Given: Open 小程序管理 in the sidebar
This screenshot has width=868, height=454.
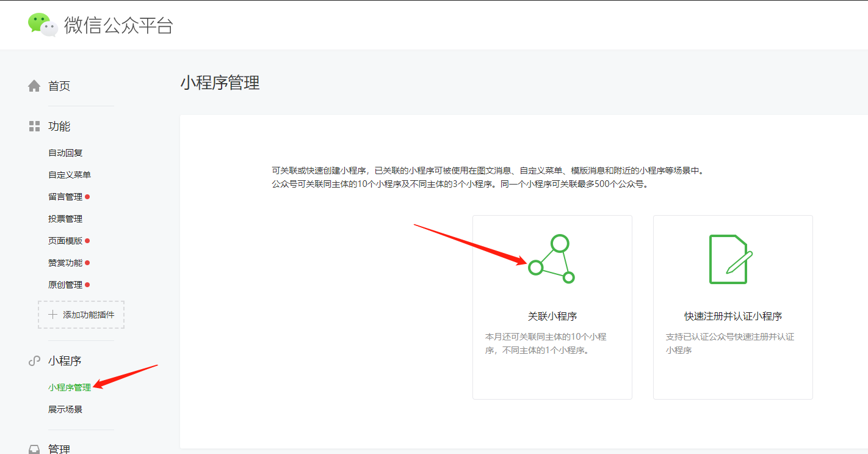Looking at the screenshot, I should (70, 387).
